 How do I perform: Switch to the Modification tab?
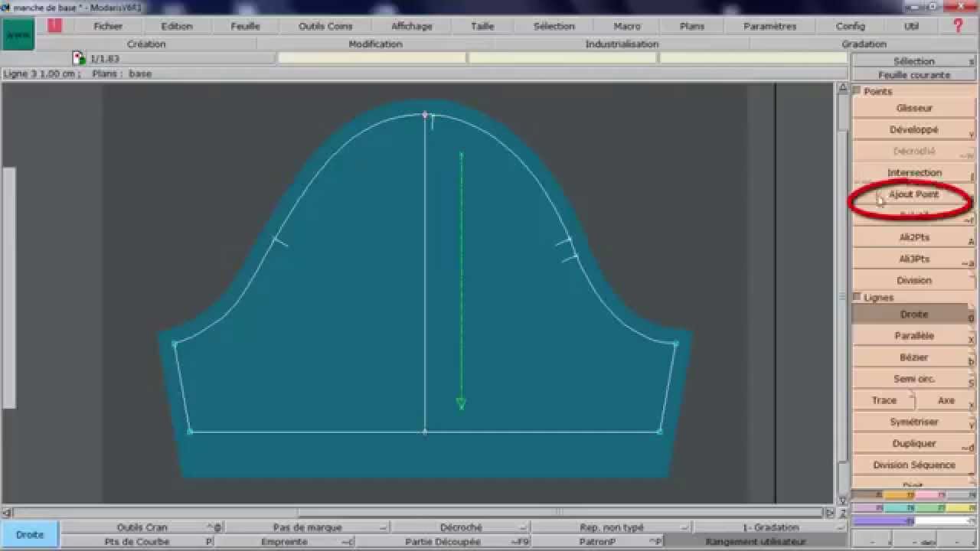point(375,44)
